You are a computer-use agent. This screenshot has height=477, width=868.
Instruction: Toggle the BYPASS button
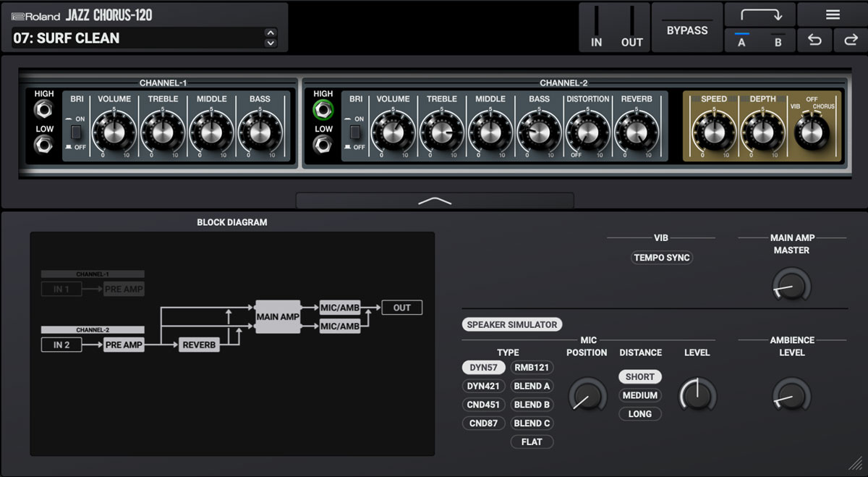(687, 27)
